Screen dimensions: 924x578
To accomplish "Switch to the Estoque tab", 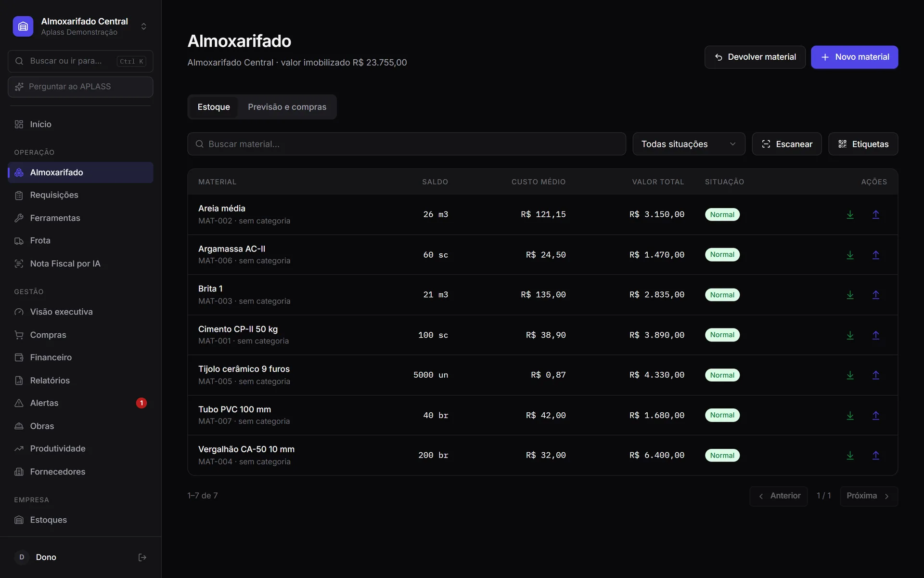I will (214, 107).
